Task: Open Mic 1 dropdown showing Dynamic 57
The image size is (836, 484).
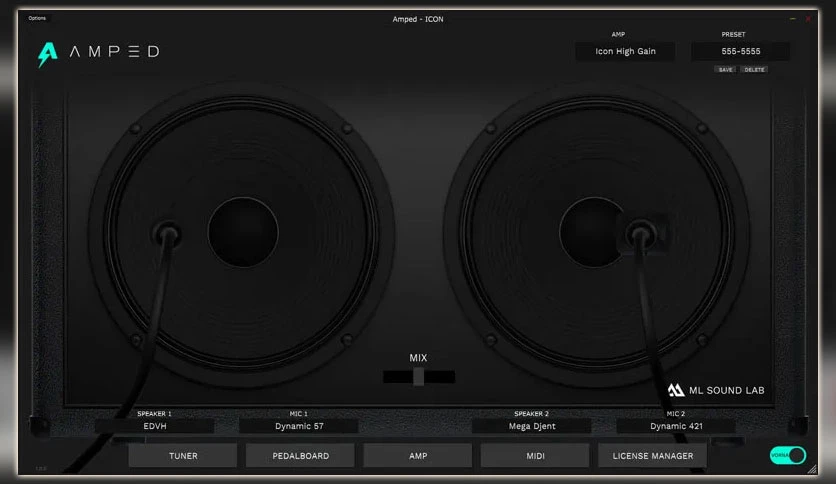Action: 299,426
